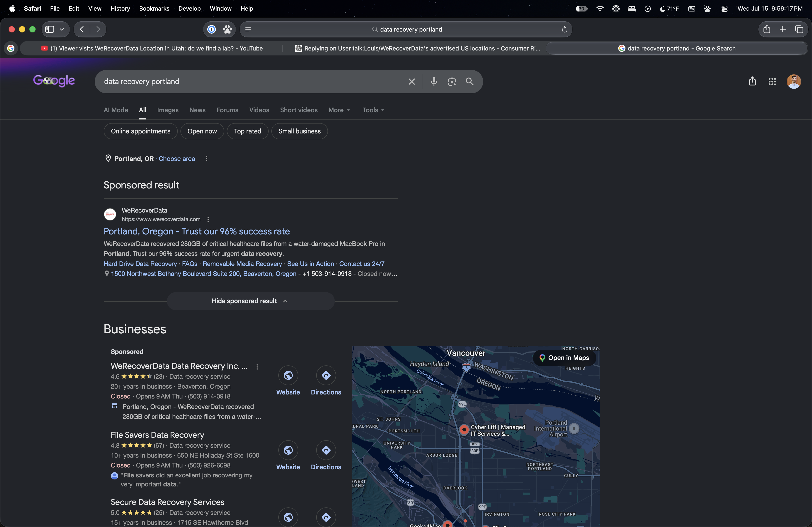Open the Safari History menu

coord(120,9)
